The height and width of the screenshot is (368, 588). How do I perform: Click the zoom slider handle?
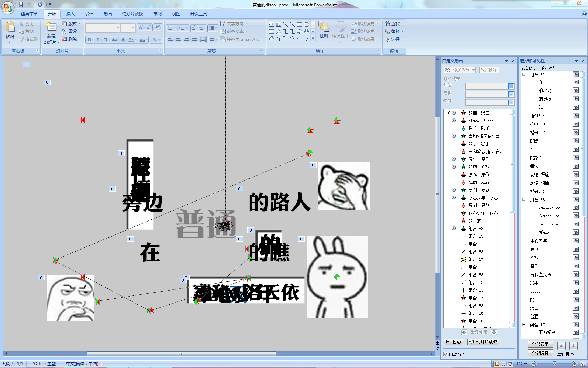tap(554, 364)
